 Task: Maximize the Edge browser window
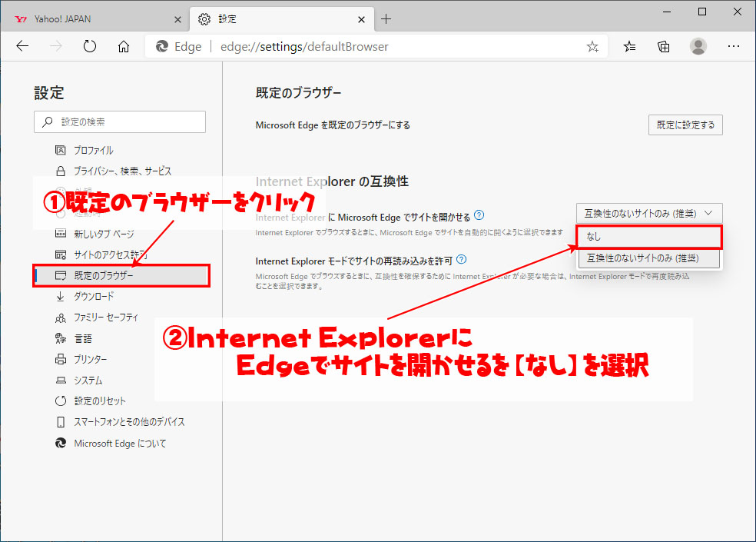coord(702,12)
